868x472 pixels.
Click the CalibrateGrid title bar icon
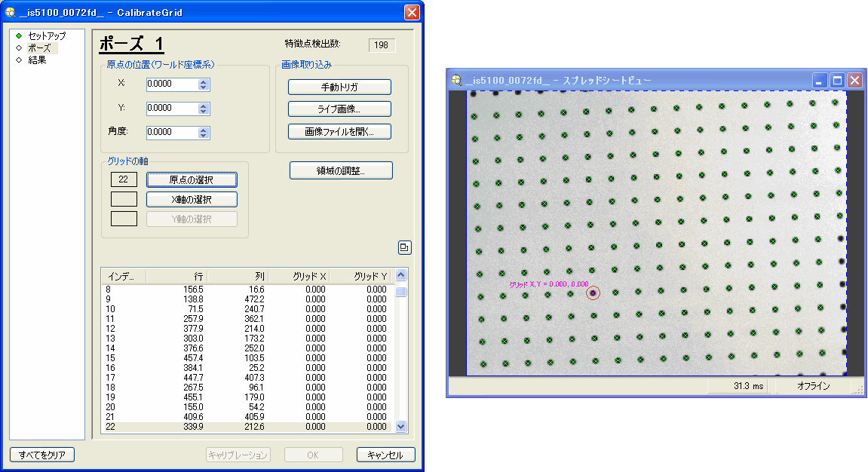point(11,12)
